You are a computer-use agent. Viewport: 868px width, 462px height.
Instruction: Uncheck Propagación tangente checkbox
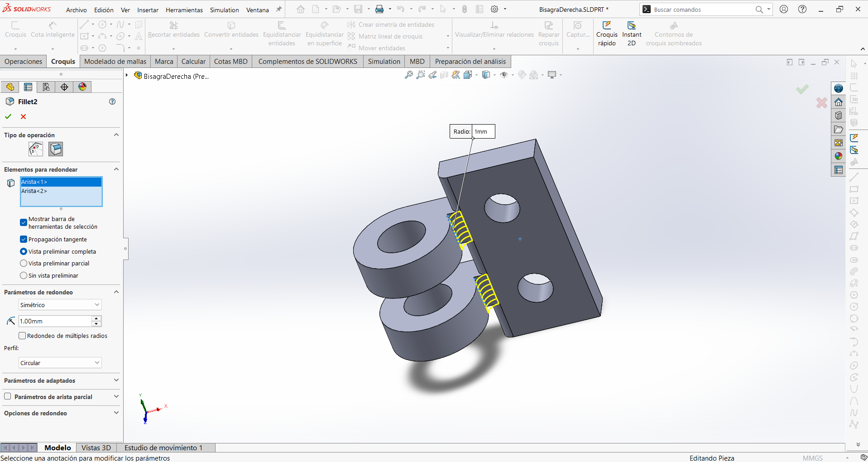point(24,239)
